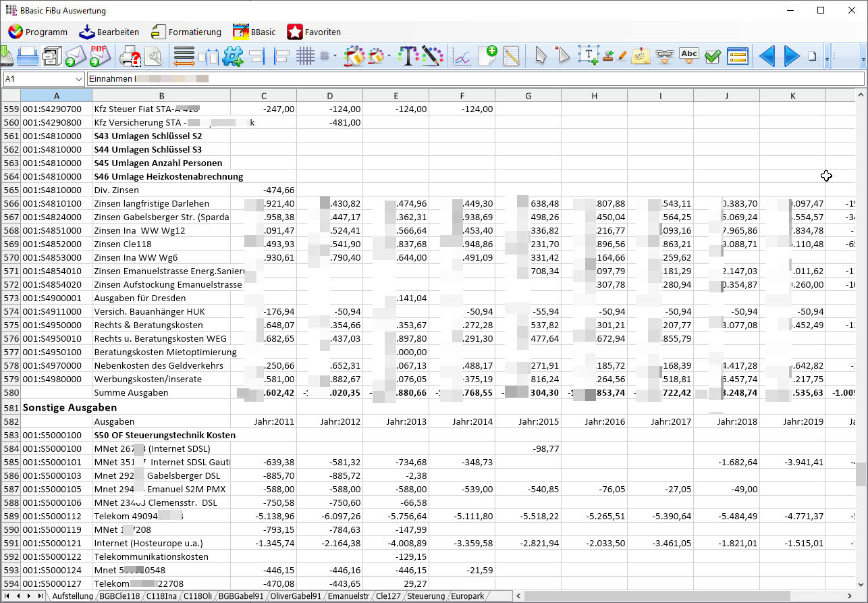Click the 'Sonstige Ausgaben' heading cell
Screen dimensions: 868x603
click(x=70, y=407)
